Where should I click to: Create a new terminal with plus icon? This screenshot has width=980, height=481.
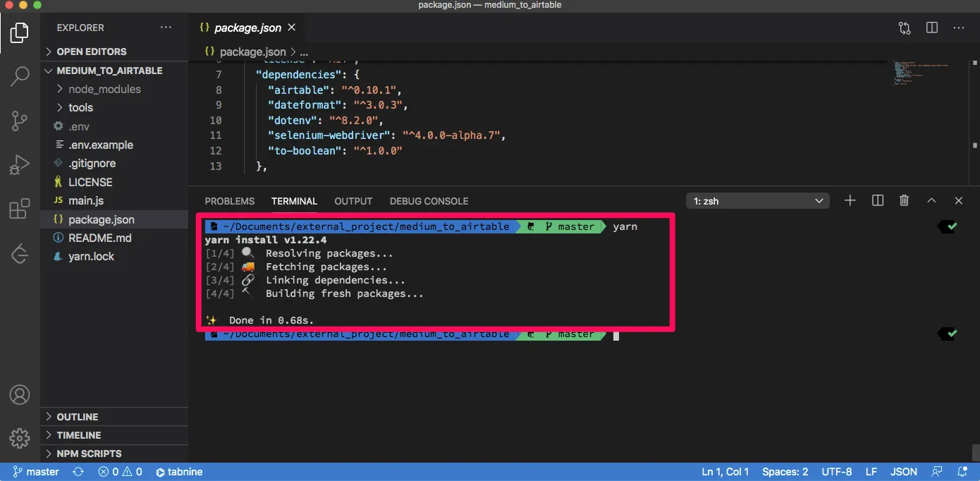[x=850, y=201]
